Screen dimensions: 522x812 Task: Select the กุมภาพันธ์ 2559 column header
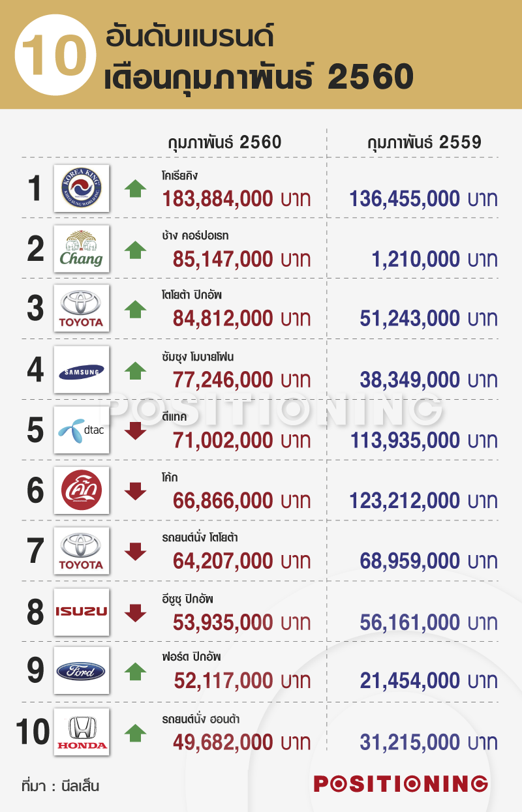425,142
